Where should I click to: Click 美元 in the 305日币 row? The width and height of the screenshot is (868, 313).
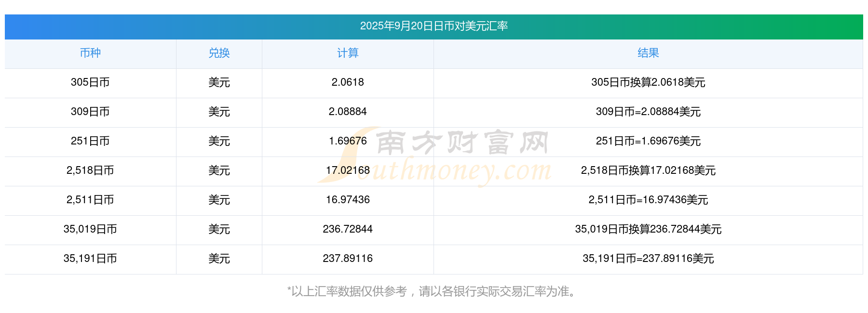pyautogui.click(x=219, y=82)
